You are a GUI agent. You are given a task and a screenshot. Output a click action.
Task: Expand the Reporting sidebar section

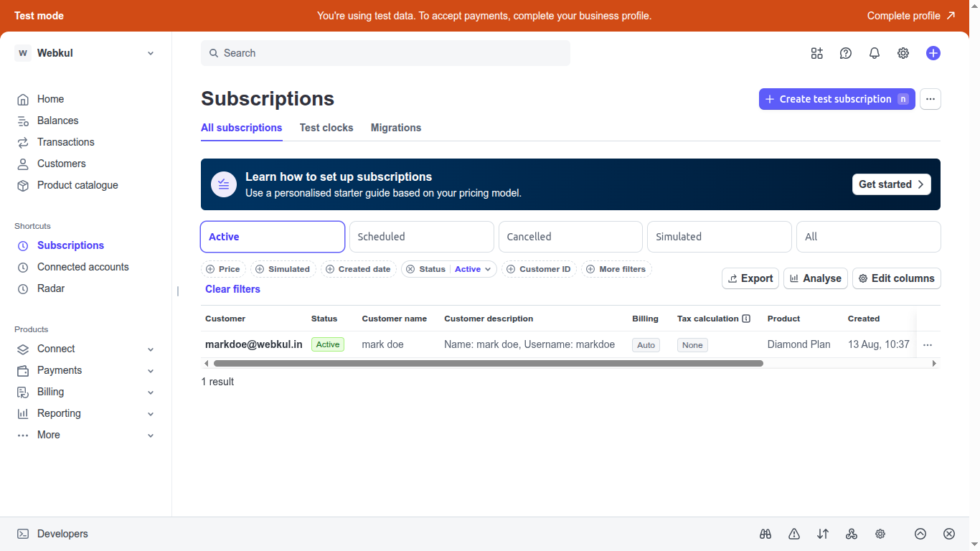[58, 413]
